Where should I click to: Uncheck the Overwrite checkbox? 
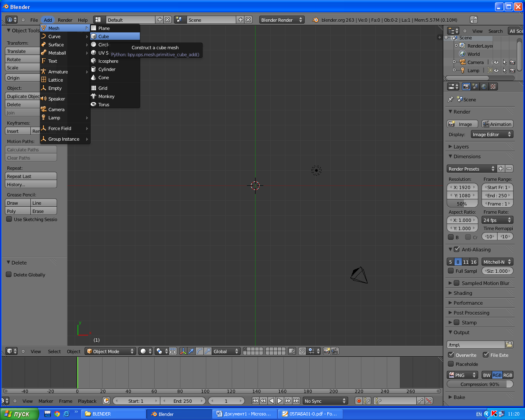point(451,355)
